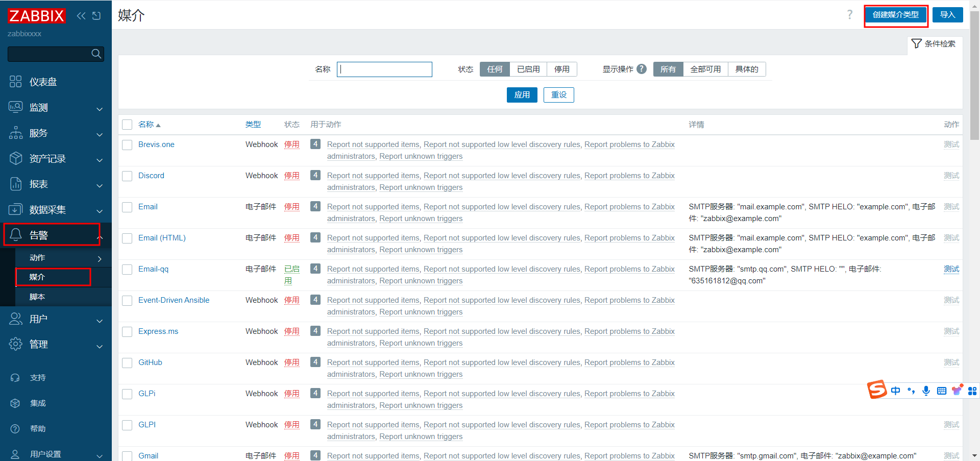Click the 用户设置 user icon
The width and height of the screenshot is (980, 461).
pyautogui.click(x=15, y=454)
